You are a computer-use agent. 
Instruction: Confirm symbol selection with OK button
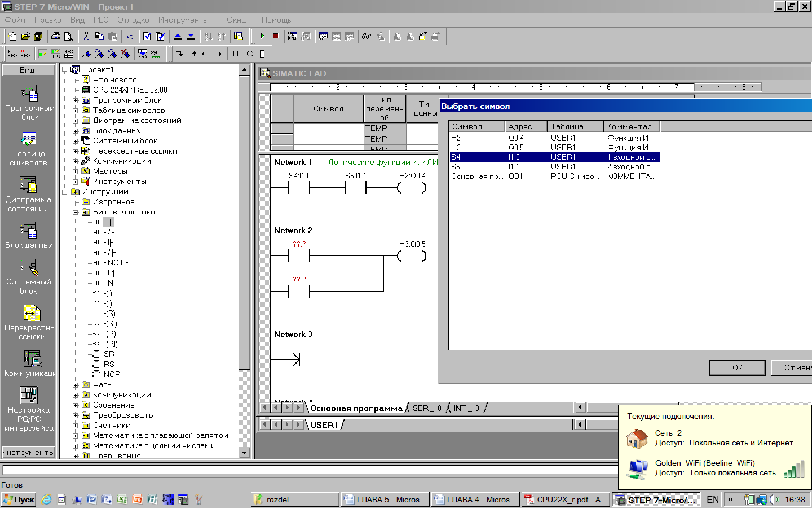pyautogui.click(x=737, y=367)
